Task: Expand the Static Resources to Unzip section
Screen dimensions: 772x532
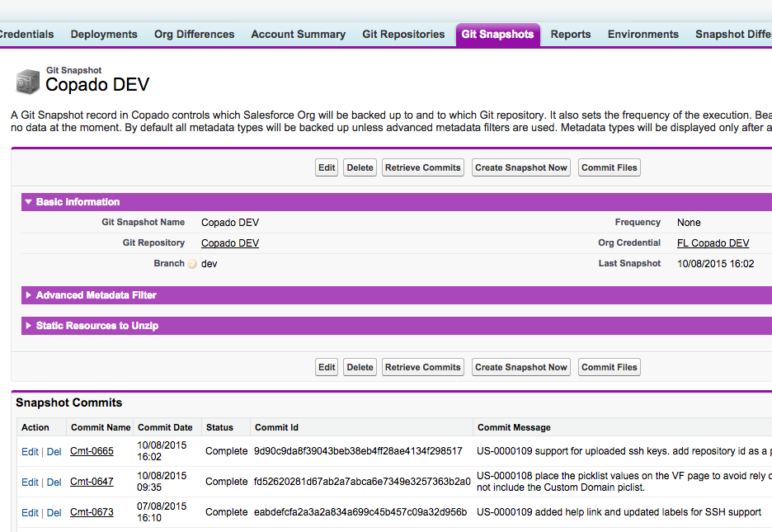Action: [x=29, y=326]
